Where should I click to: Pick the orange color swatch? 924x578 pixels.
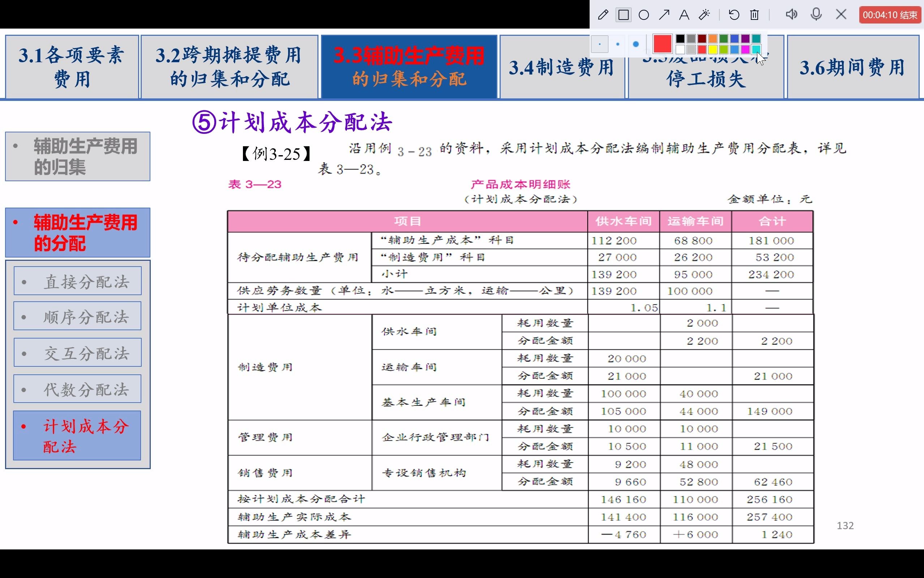(713, 39)
